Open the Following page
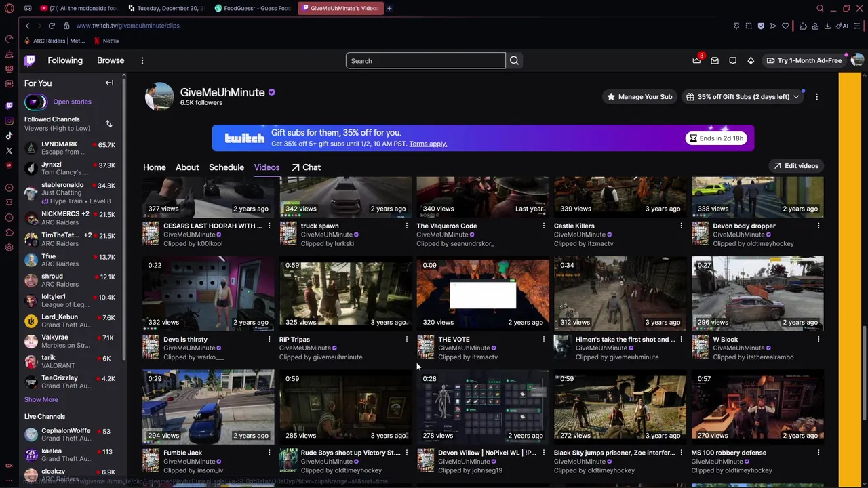Viewport: 868px width, 488px height. coord(65,60)
